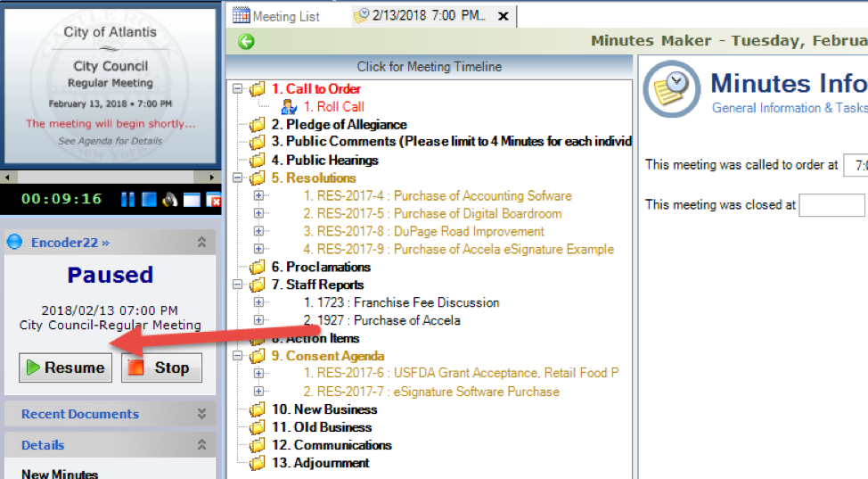The height and width of the screenshot is (479, 868).
Task: Click the meeting preview video thumbnail
Action: coord(111,87)
